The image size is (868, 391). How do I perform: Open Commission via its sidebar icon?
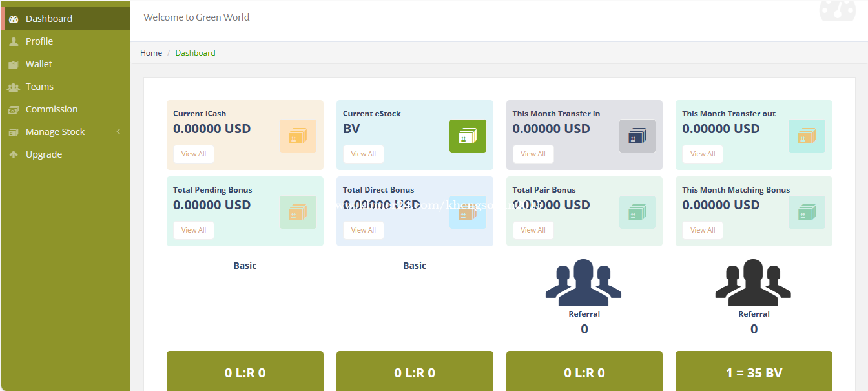[13, 109]
